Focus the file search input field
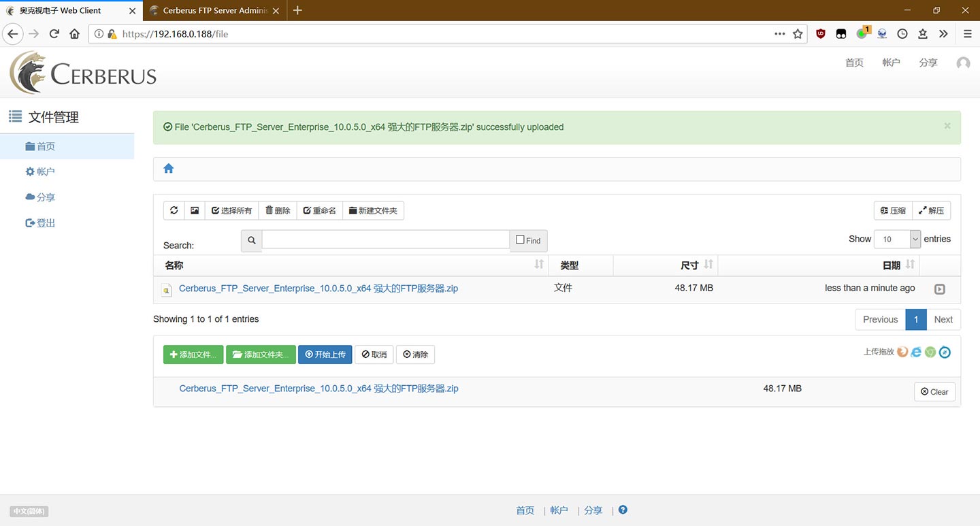 [386, 240]
